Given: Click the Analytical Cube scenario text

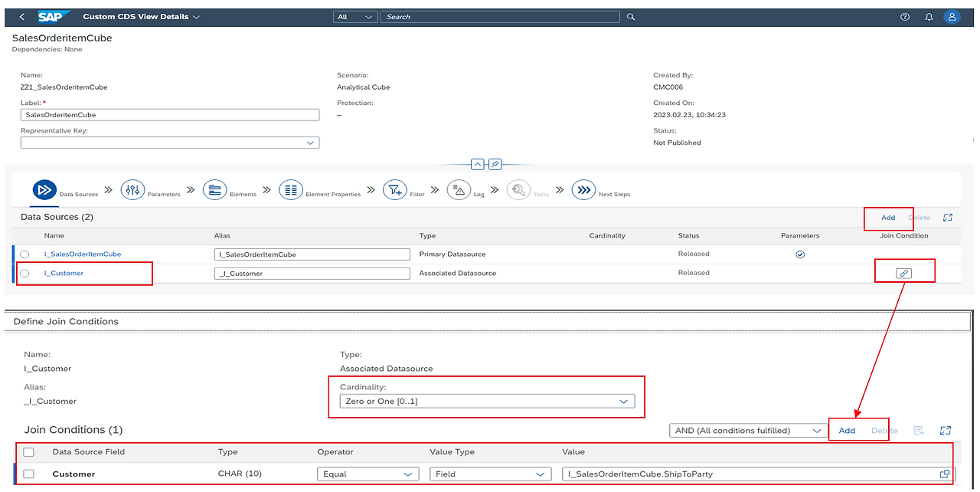Looking at the screenshot, I should (x=364, y=87).
